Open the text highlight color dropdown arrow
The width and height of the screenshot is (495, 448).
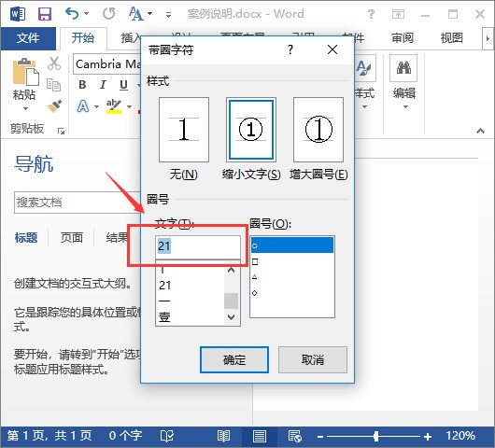(129, 106)
